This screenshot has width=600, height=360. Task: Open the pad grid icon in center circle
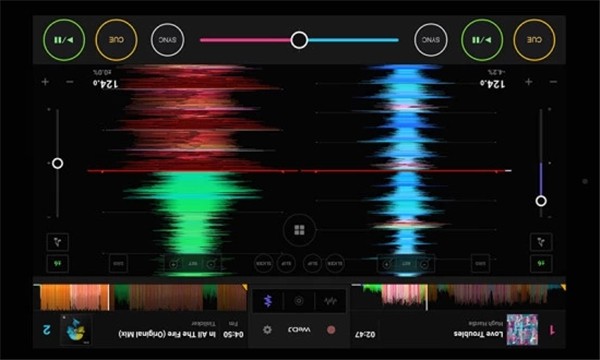[299, 230]
